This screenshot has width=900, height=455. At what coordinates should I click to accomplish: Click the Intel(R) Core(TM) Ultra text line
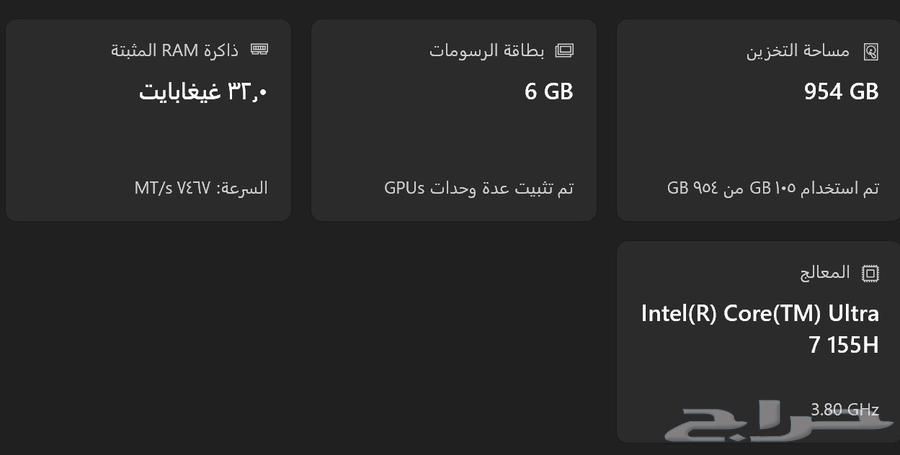760,313
